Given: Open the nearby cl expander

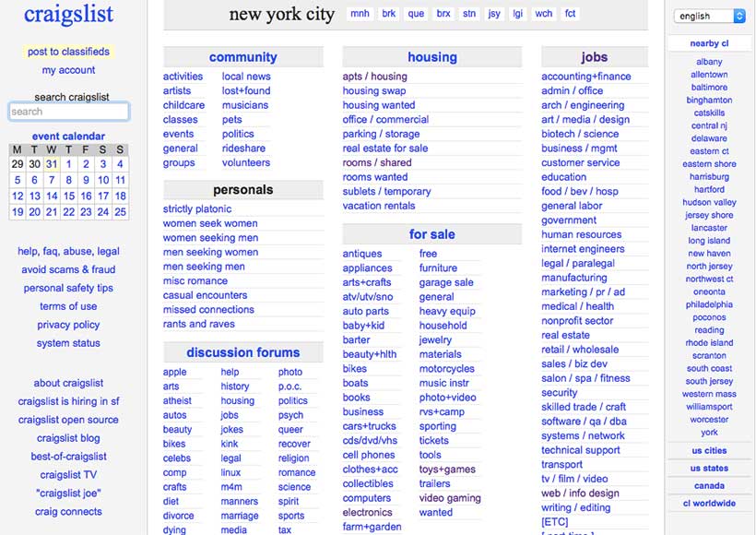Looking at the screenshot, I should click(709, 43).
